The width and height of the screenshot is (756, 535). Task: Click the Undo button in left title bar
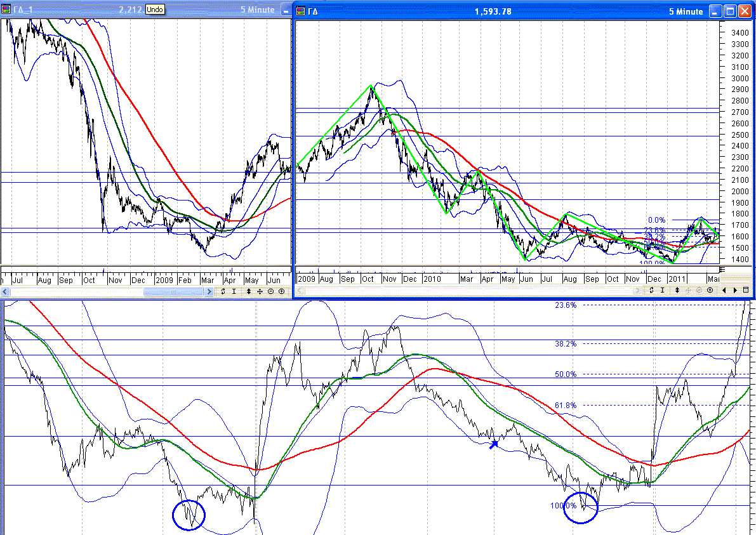pos(154,10)
